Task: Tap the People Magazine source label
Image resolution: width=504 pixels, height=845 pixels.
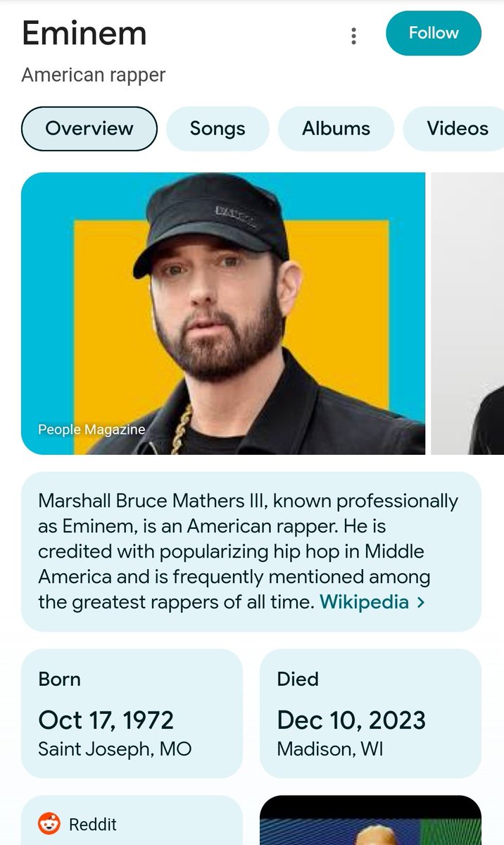Action: tap(92, 430)
